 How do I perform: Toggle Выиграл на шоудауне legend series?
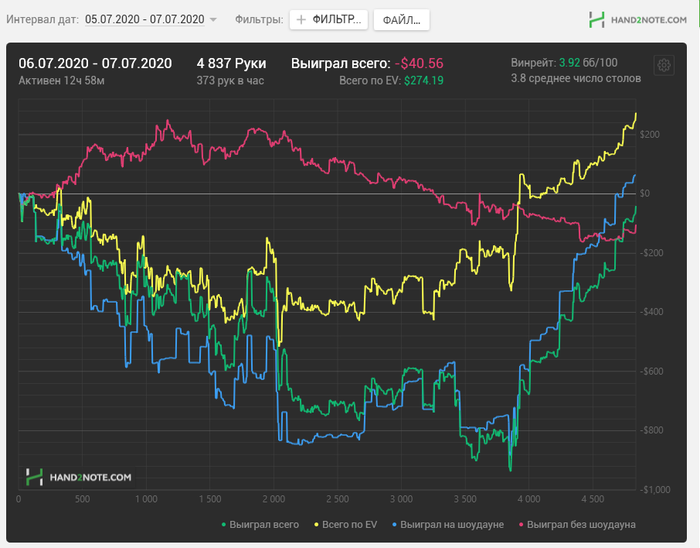[448, 525]
